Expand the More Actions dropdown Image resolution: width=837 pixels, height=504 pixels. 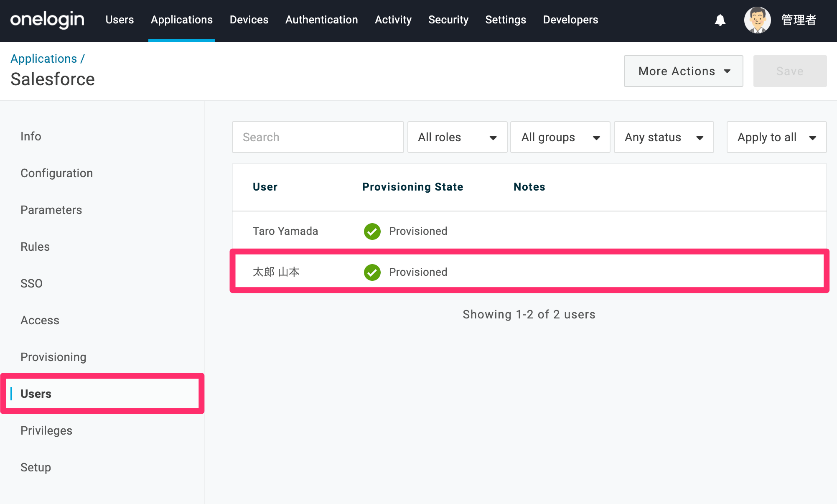[683, 71]
